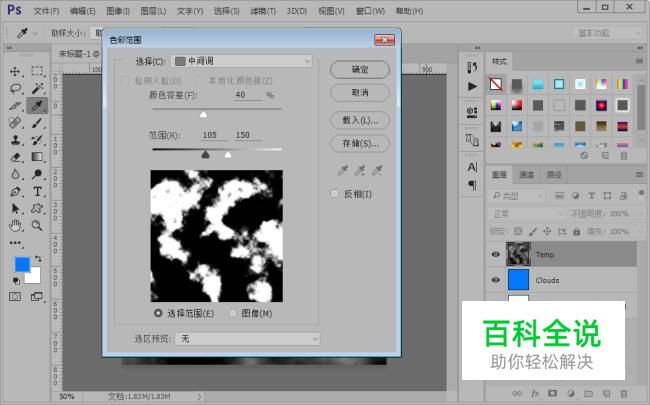This screenshot has width=650, height=405.
Task: Select the Lasso tool
Action: pyautogui.click(x=15, y=88)
